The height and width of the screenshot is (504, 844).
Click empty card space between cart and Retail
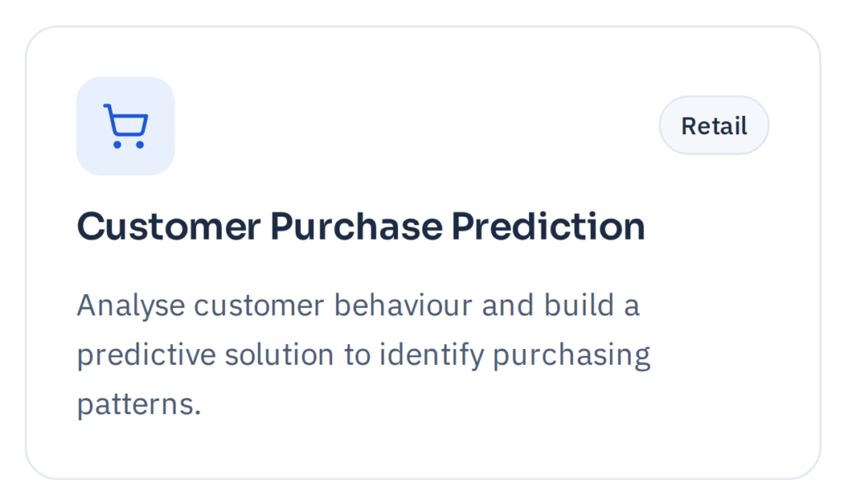pyautogui.click(x=415, y=126)
